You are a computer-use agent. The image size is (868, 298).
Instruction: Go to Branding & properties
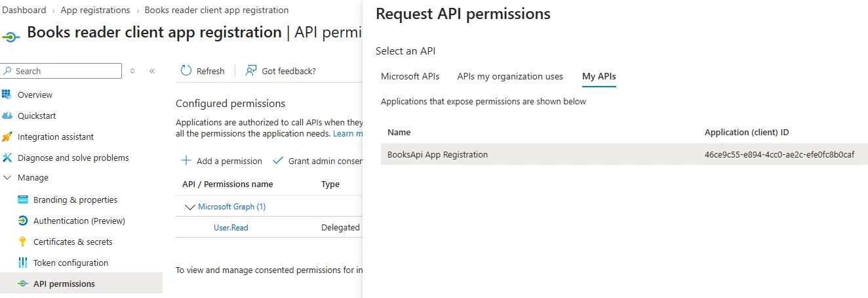[x=75, y=200]
